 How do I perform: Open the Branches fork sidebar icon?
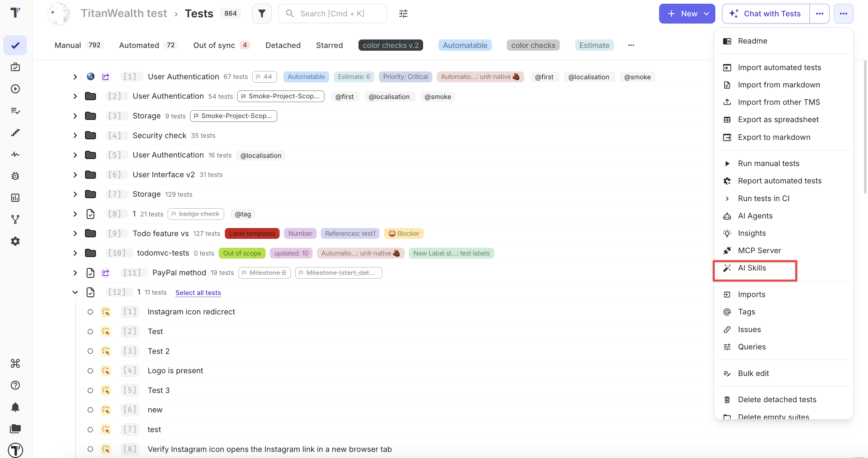tap(15, 219)
